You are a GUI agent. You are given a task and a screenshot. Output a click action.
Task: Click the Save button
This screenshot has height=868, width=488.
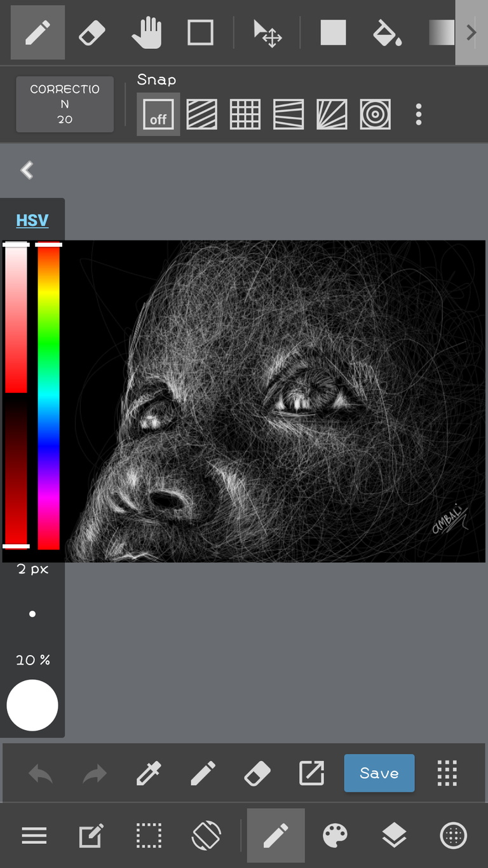379,773
